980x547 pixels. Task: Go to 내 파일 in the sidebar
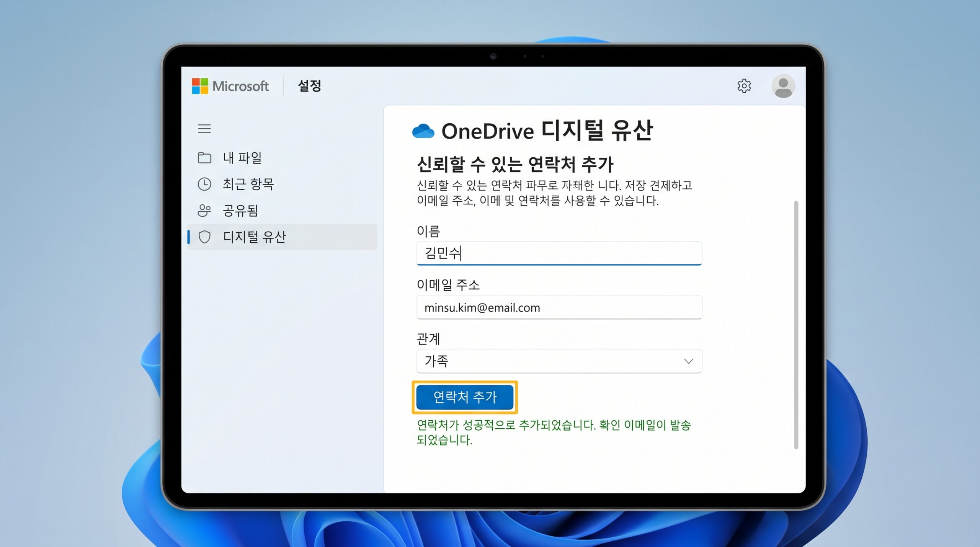283,158
